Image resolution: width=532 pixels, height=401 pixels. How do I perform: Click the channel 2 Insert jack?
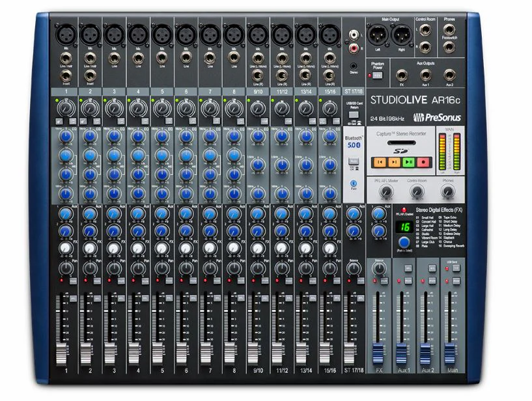pos(90,76)
